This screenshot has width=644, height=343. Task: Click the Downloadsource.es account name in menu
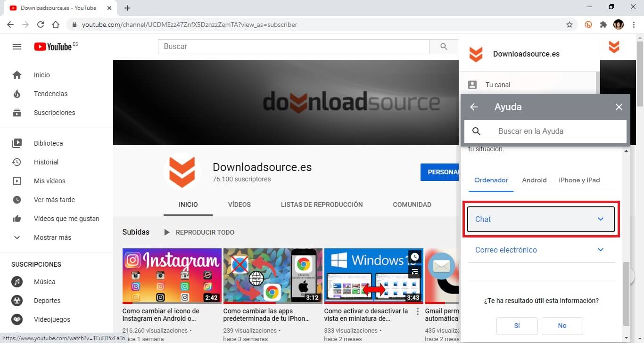[526, 54]
